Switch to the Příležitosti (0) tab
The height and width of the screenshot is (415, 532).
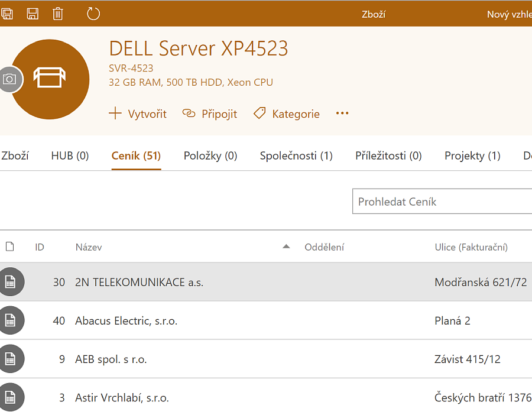coord(388,155)
